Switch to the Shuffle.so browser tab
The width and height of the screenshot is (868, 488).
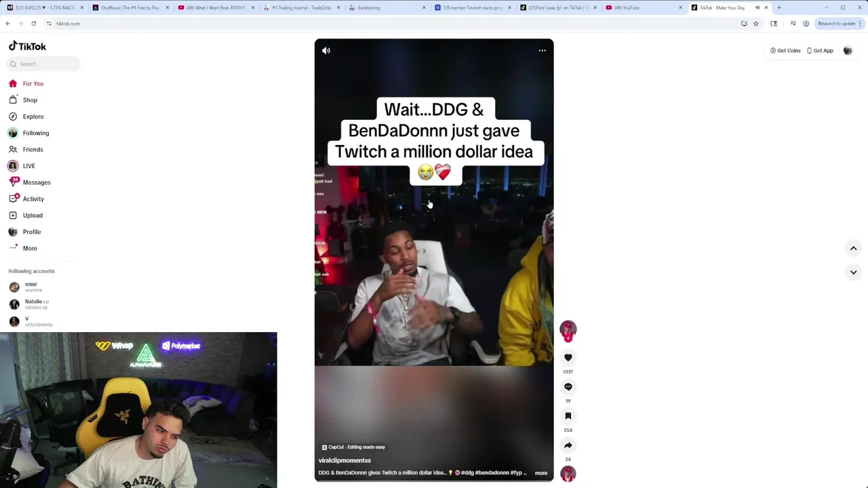[130, 7]
